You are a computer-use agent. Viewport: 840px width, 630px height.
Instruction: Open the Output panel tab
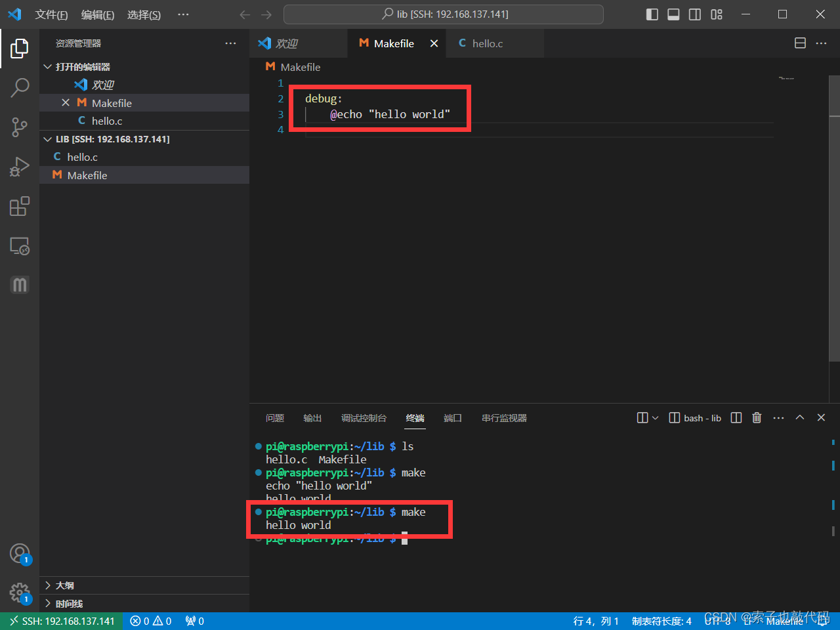pos(312,418)
